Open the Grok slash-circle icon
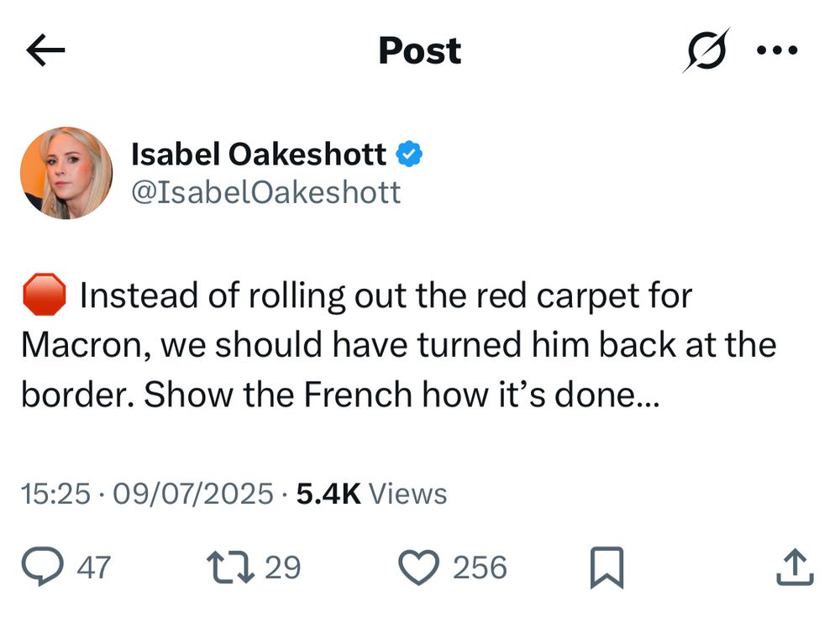 click(706, 50)
